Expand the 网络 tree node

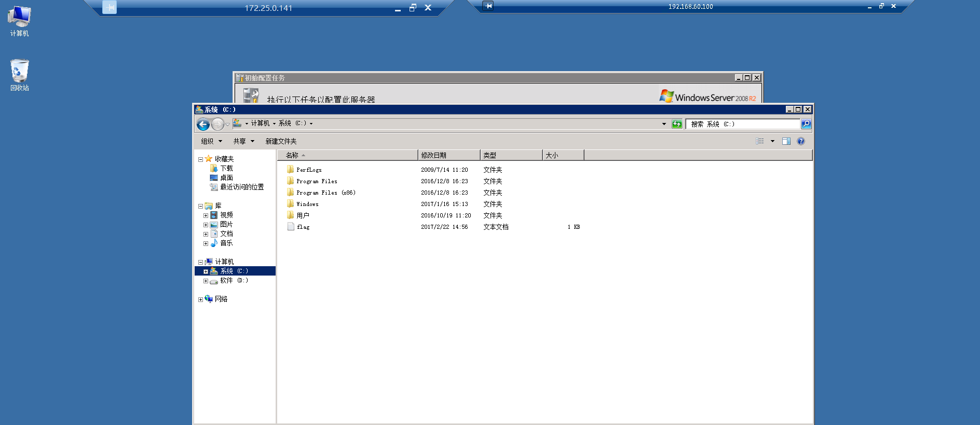[x=200, y=299]
